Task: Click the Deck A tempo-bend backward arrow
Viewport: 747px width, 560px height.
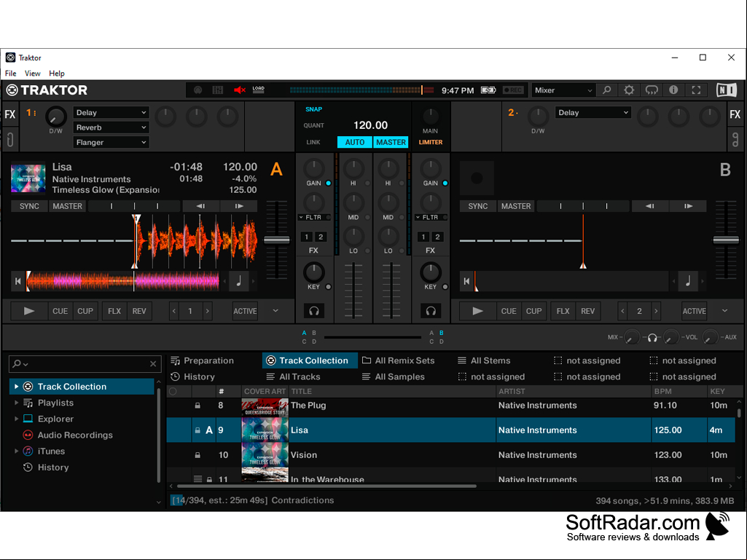Action: pos(200,206)
